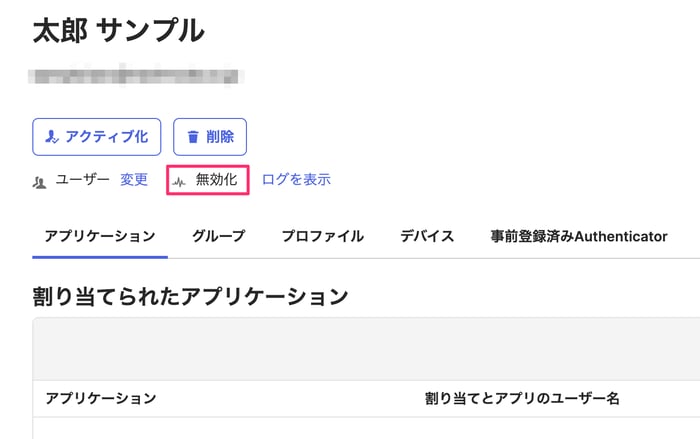Open the 変更 link to change role
The image size is (700, 439).
pos(134,180)
